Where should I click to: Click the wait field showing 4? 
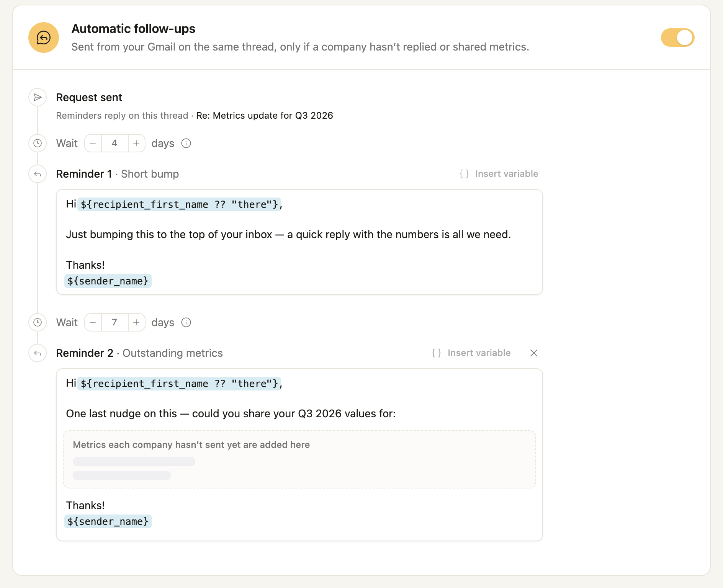115,143
